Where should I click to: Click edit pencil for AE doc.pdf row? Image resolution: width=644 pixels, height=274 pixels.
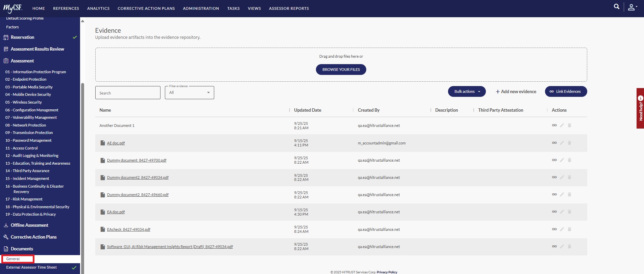pyautogui.click(x=562, y=143)
